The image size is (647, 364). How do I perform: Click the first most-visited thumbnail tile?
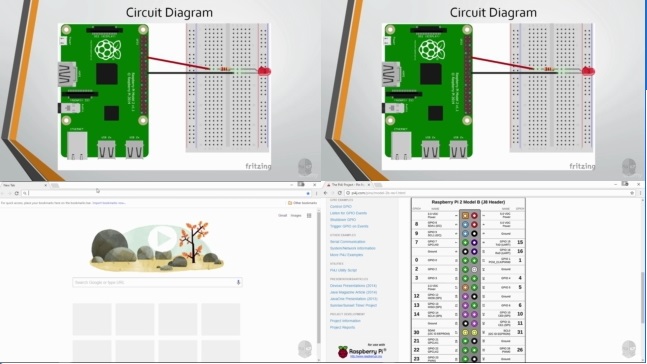point(92,319)
